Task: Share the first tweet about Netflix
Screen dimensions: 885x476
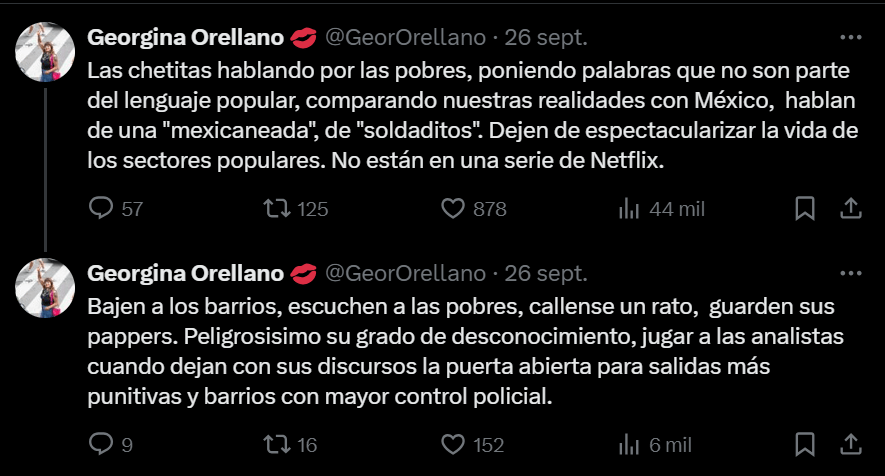Action: tap(851, 209)
